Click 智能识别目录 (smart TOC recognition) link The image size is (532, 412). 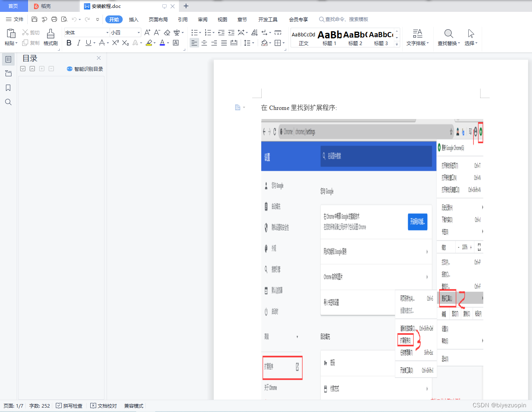pyautogui.click(x=85, y=69)
